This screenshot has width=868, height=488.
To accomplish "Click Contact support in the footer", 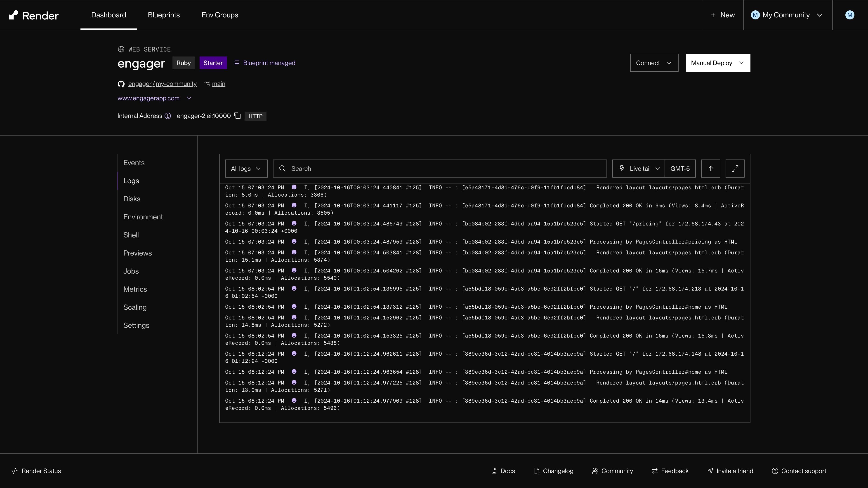I will (x=799, y=471).
